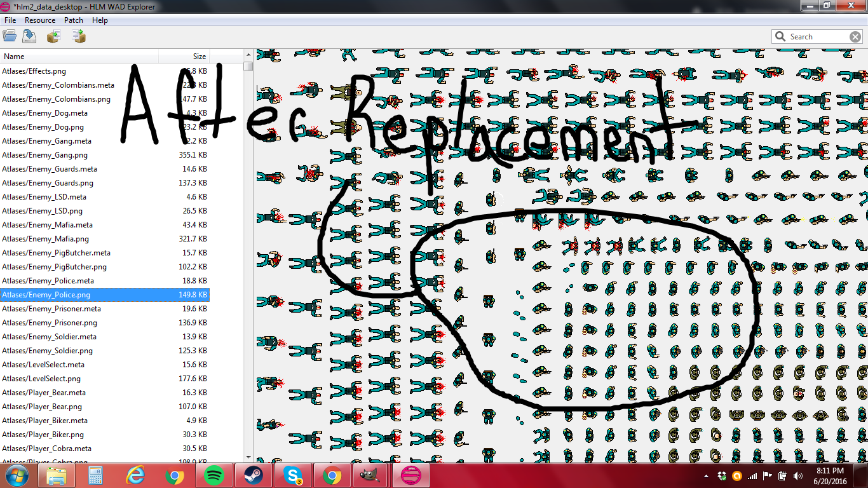Screen dimensions: 868x488
Task: Click the highlighted Atlases/Enemy_Police.png row
Action: click(x=104, y=295)
